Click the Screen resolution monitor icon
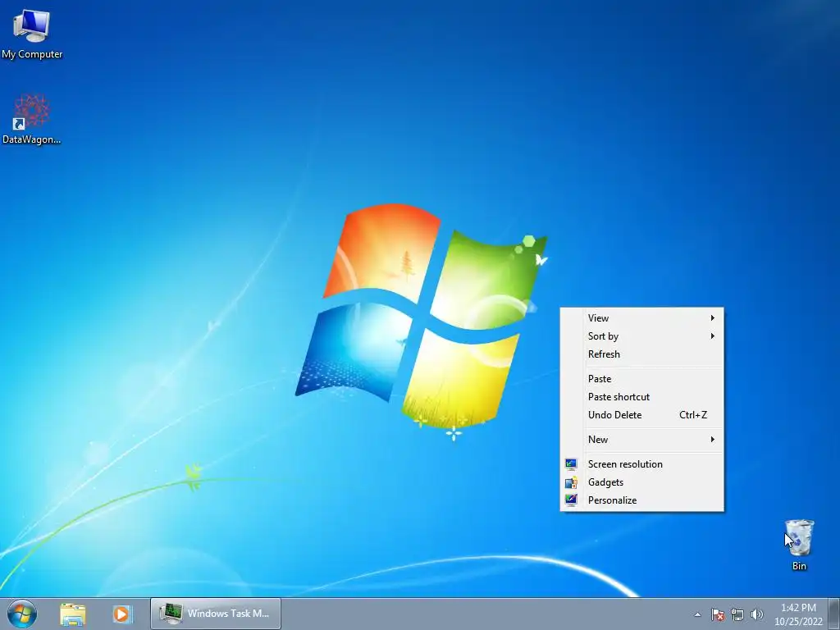This screenshot has width=840, height=630. tap(571, 464)
